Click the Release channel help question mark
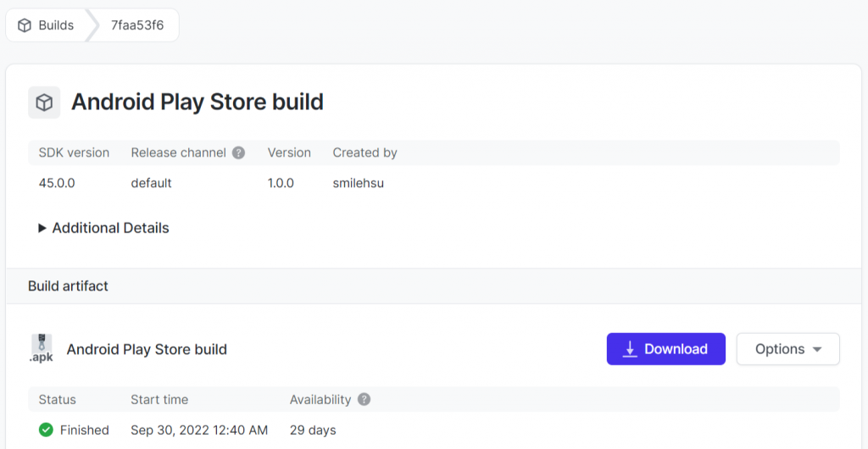The height and width of the screenshot is (449, 868). [x=239, y=153]
